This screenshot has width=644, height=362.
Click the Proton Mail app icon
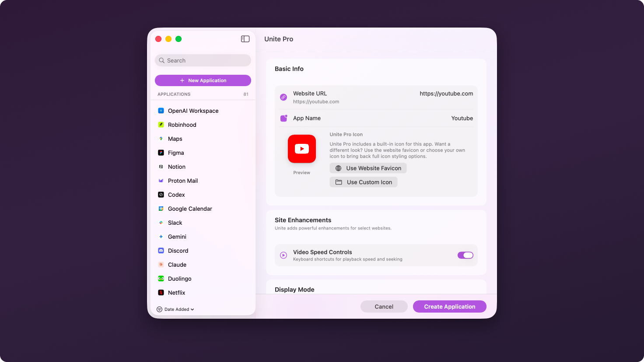(x=161, y=181)
